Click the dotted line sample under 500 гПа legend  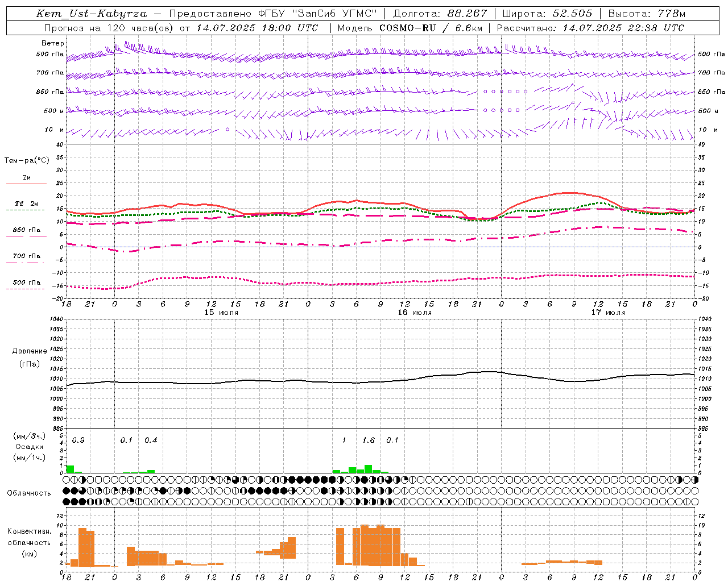pos(26,289)
